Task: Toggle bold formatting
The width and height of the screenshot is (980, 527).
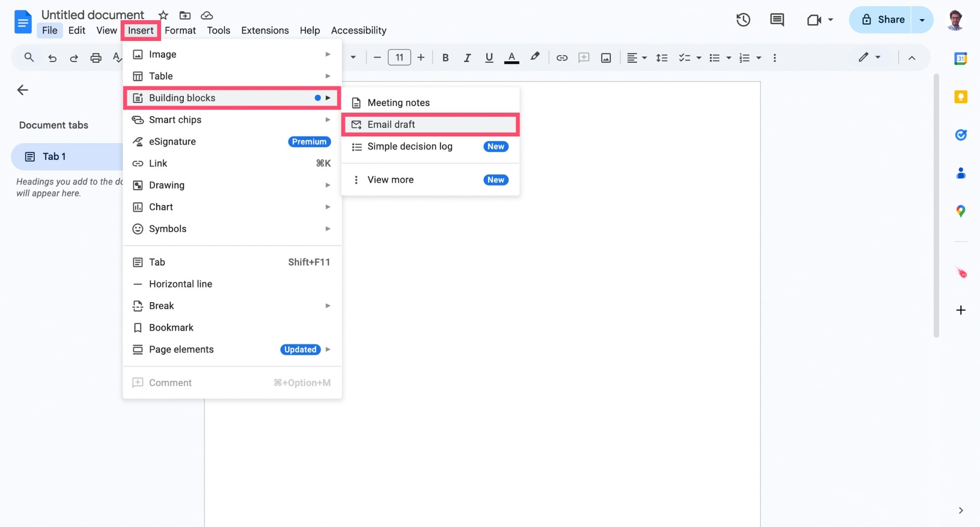Action: point(445,57)
